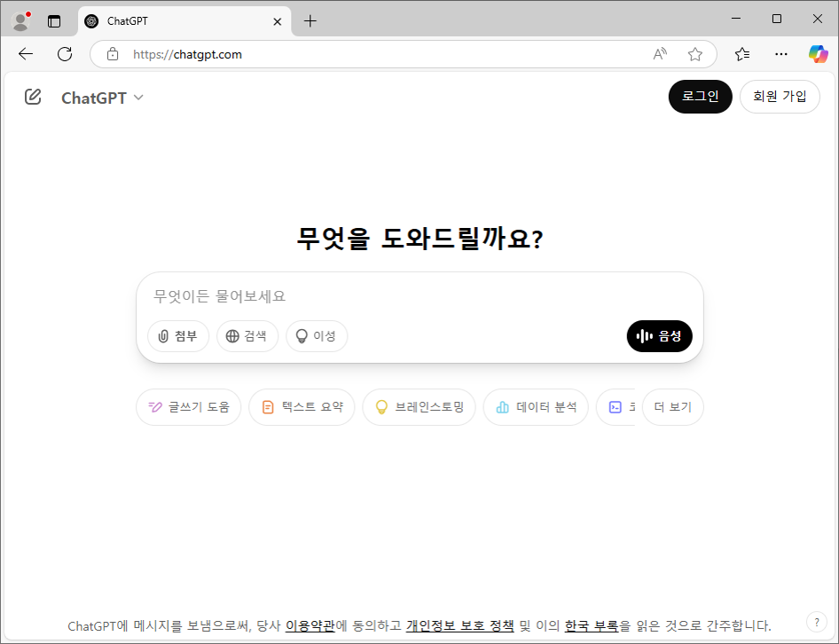Maximize the browser window
The image size is (839, 644).
777,19
